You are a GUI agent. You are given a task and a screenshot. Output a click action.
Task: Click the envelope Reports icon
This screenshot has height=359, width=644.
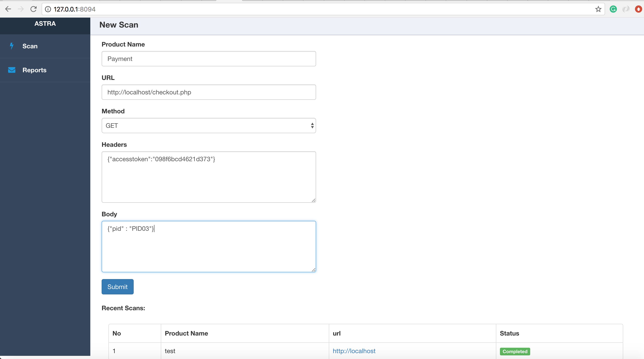pos(12,70)
